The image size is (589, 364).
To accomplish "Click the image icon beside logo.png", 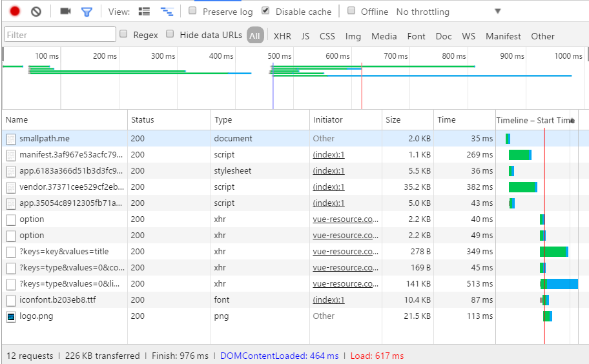I will [11, 317].
